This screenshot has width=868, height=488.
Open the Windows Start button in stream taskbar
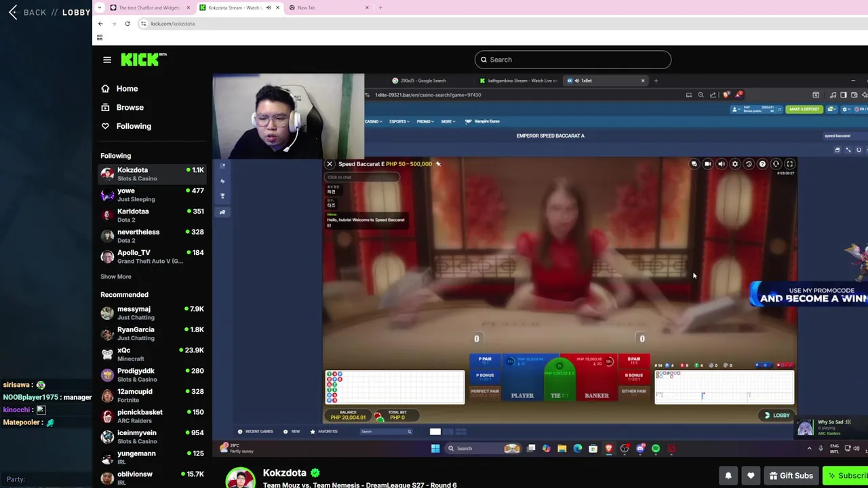click(x=435, y=448)
